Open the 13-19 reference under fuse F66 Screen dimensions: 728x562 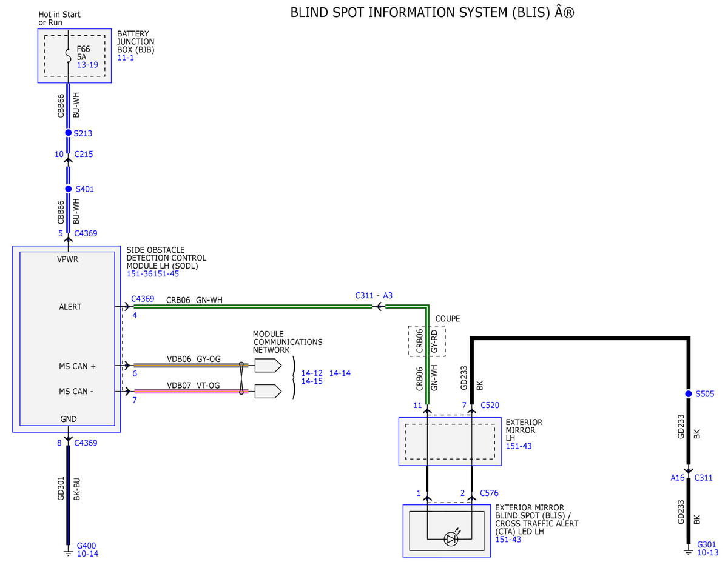(88, 65)
